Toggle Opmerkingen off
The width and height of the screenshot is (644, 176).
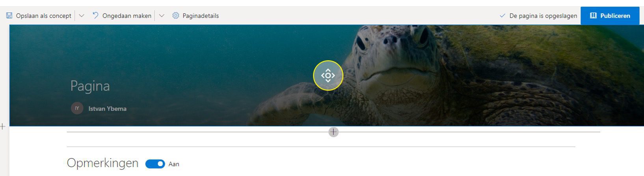[x=155, y=164]
